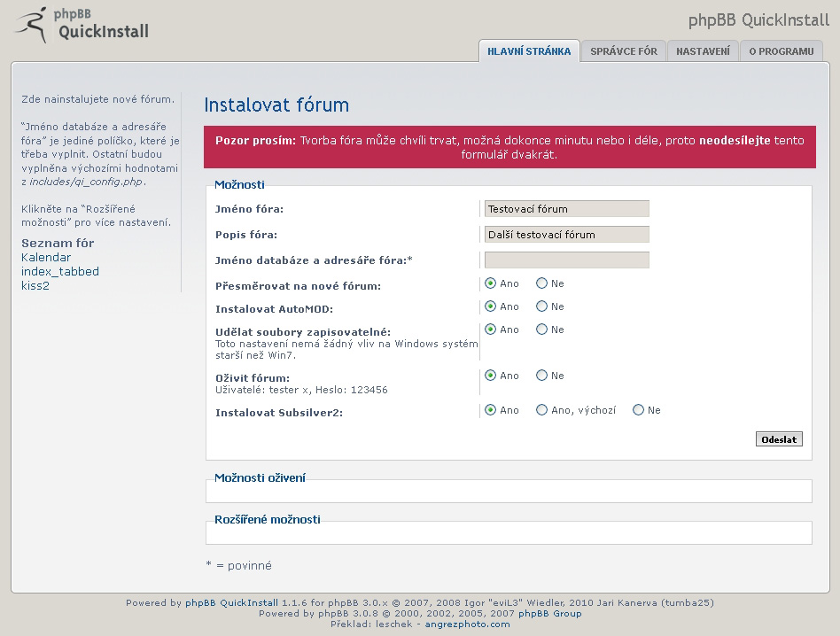
Task: Select Ne for Instalovat Subsilver2
Action: (638, 410)
